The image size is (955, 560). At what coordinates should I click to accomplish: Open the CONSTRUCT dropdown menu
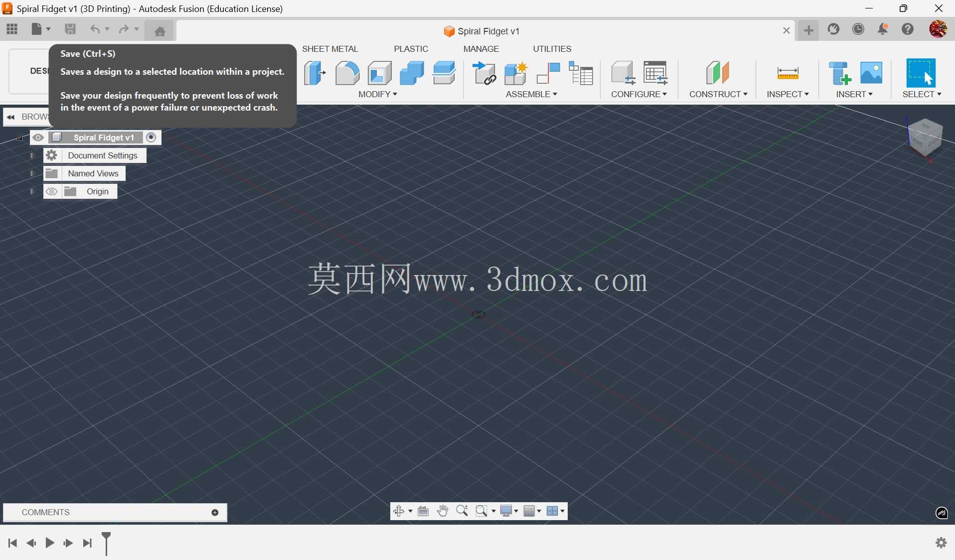tap(718, 94)
